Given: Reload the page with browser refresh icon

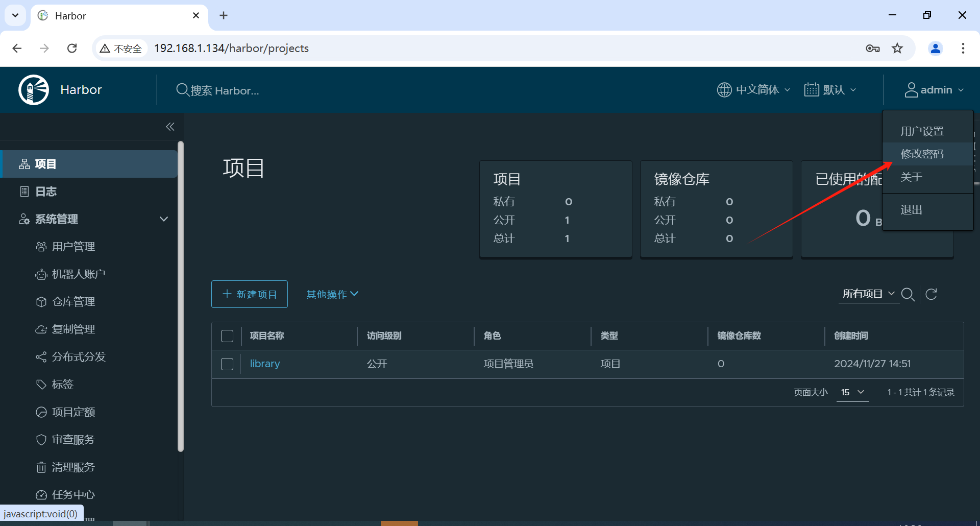Looking at the screenshot, I should click(x=72, y=48).
